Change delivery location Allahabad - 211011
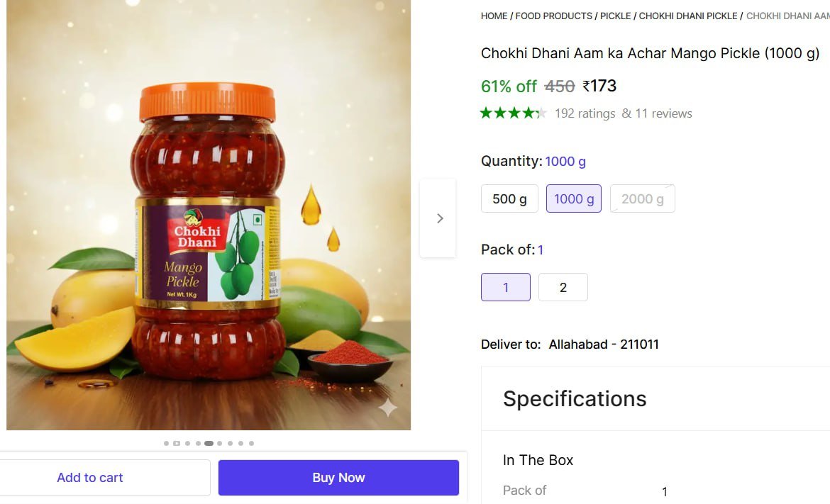The height and width of the screenshot is (504, 830). [x=603, y=345]
